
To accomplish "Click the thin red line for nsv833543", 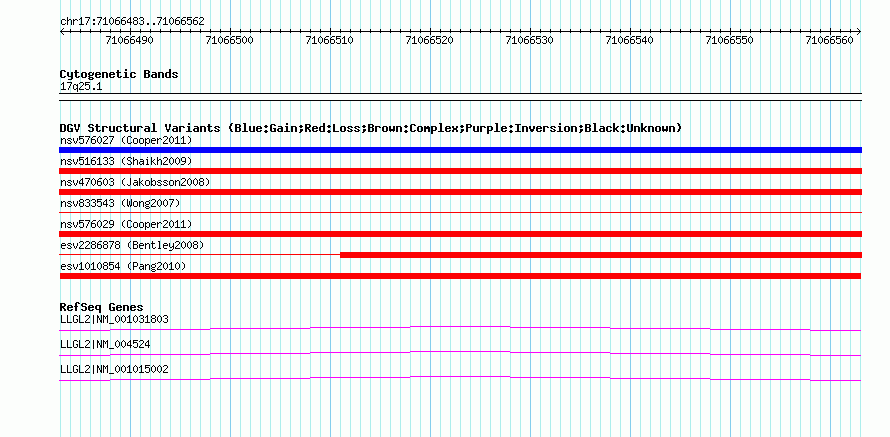I will pos(460,212).
